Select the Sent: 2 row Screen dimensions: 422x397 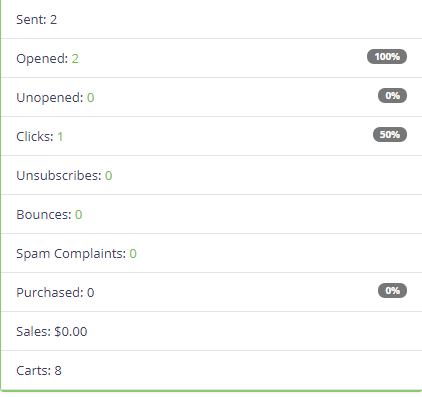coord(212,19)
